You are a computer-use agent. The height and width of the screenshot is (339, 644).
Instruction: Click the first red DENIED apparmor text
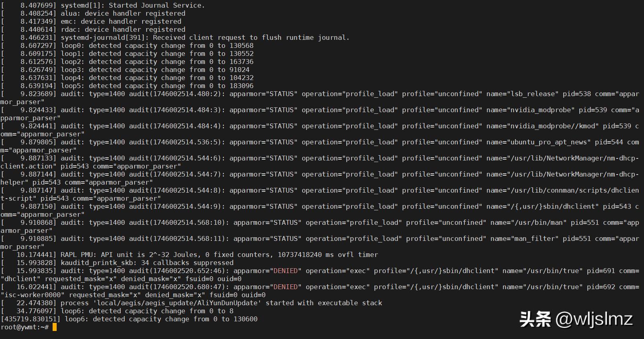[286, 271]
